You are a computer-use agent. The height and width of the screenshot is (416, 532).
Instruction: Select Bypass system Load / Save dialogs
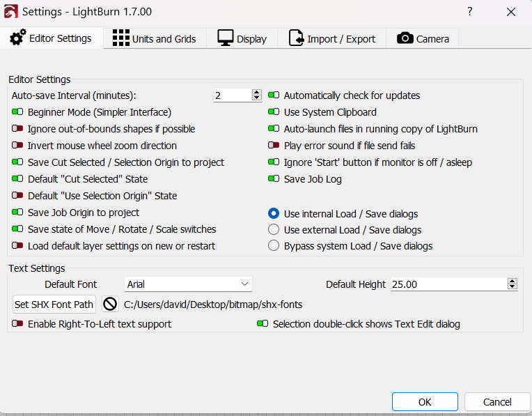[274, 245]
